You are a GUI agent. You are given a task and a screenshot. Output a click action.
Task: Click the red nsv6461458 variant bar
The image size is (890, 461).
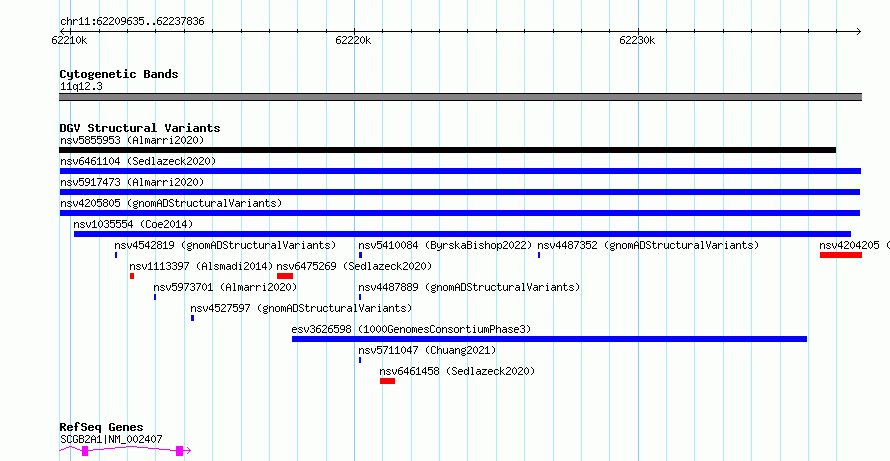click(387, 381)
